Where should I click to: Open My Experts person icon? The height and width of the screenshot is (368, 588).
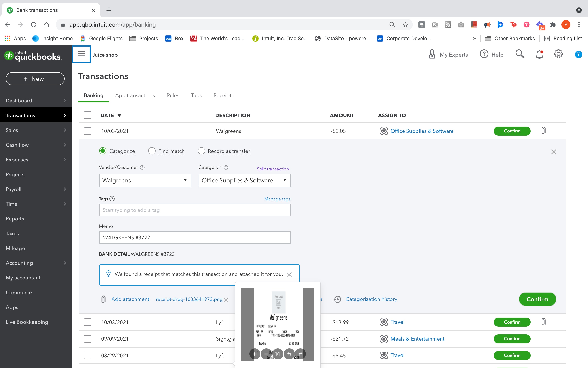pyautogui.click(x=432, y=54)
